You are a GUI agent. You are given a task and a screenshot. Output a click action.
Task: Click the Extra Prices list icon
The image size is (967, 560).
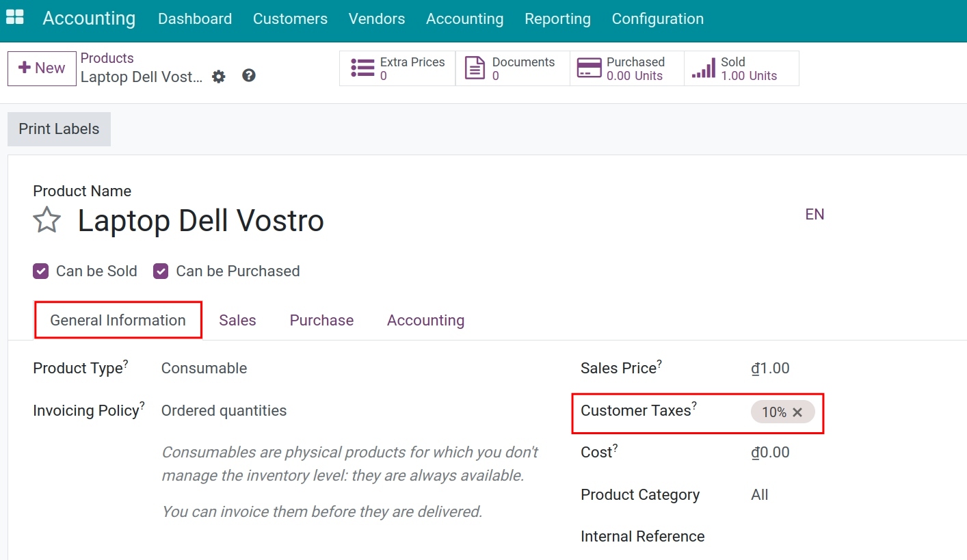click(362, 68)
